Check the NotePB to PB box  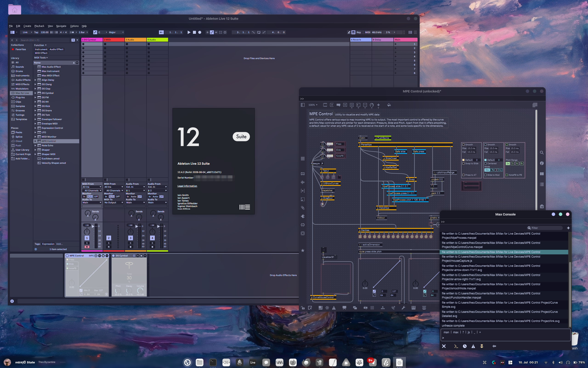click(507, 175)
